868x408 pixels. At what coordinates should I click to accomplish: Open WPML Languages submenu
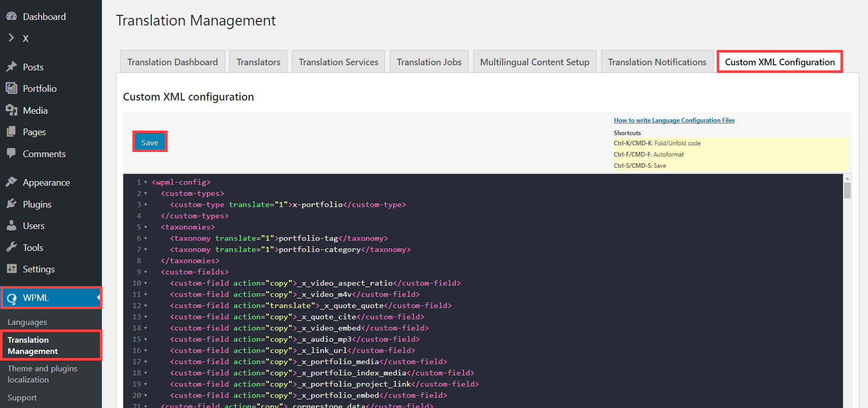point(27,322)
